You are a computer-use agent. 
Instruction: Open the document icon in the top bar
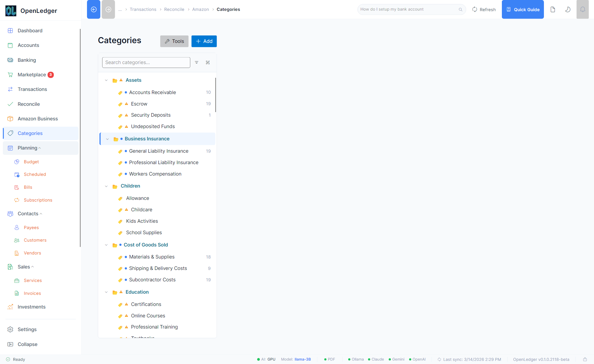point(553,9)
